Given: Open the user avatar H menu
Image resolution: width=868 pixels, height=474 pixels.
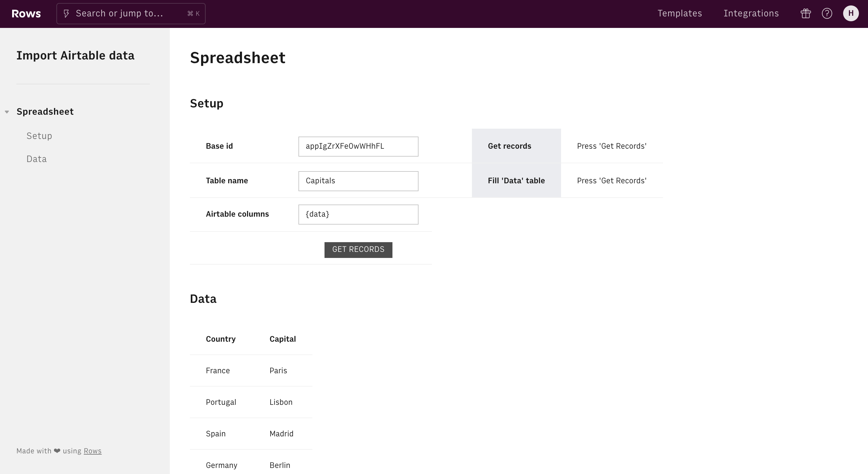Looking at the screenshot, I should coord(851,13).
